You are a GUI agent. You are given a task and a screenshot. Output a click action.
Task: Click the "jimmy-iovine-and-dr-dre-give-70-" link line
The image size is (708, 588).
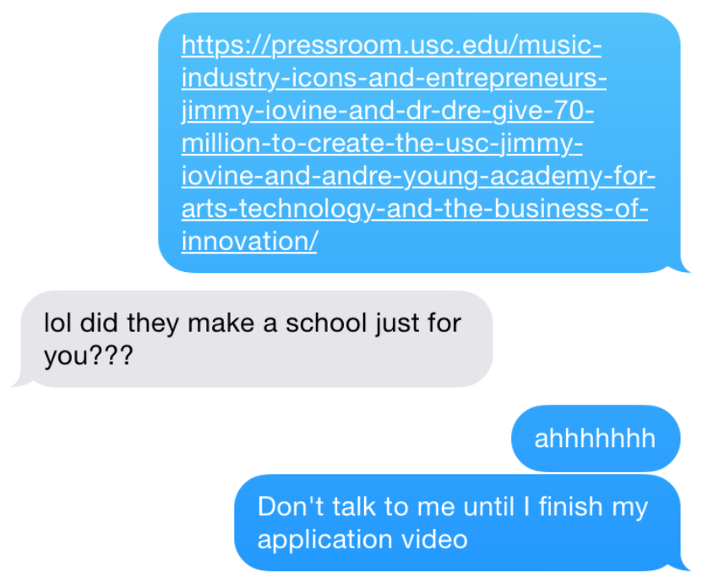pyautogui.click(x=388, y=112)
